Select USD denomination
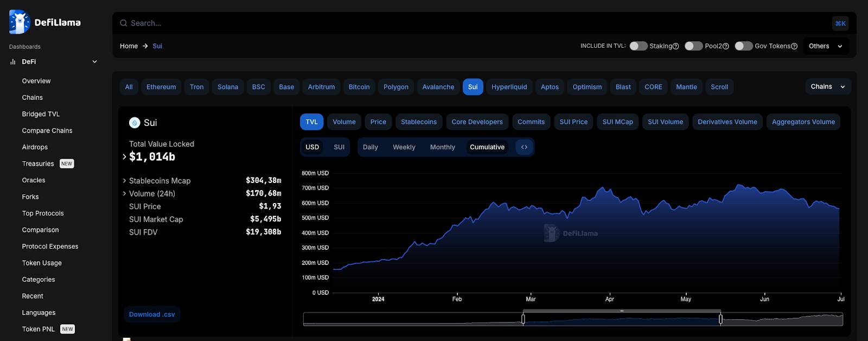This screenshot has width=868, height=341. coord(312,147)
